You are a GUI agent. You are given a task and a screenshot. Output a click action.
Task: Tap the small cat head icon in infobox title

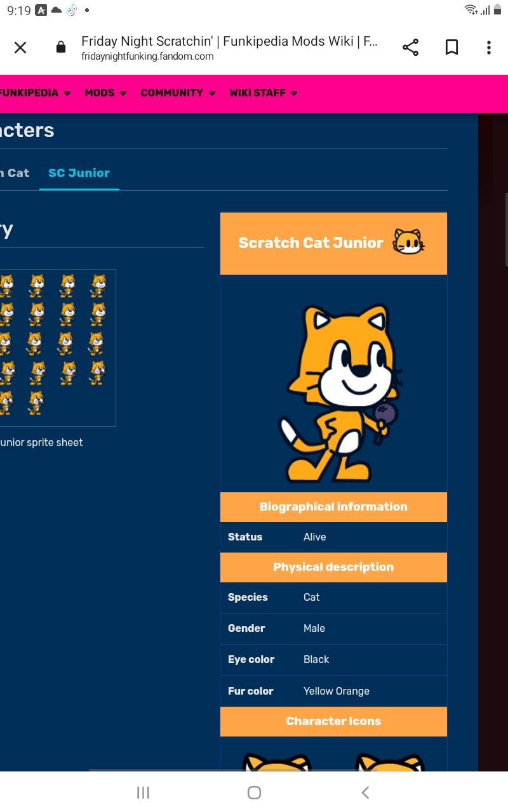408,242
